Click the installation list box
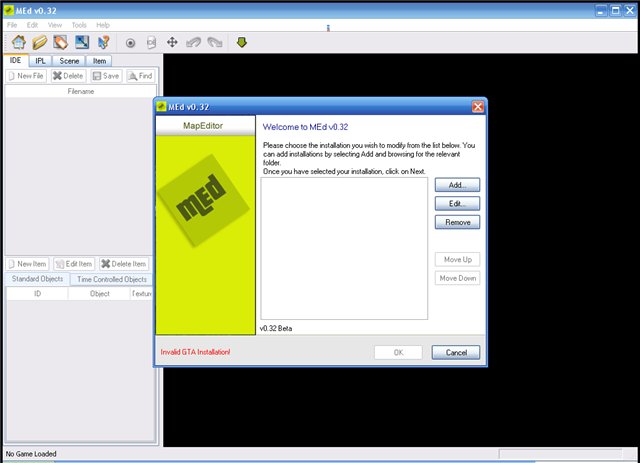 343,250
